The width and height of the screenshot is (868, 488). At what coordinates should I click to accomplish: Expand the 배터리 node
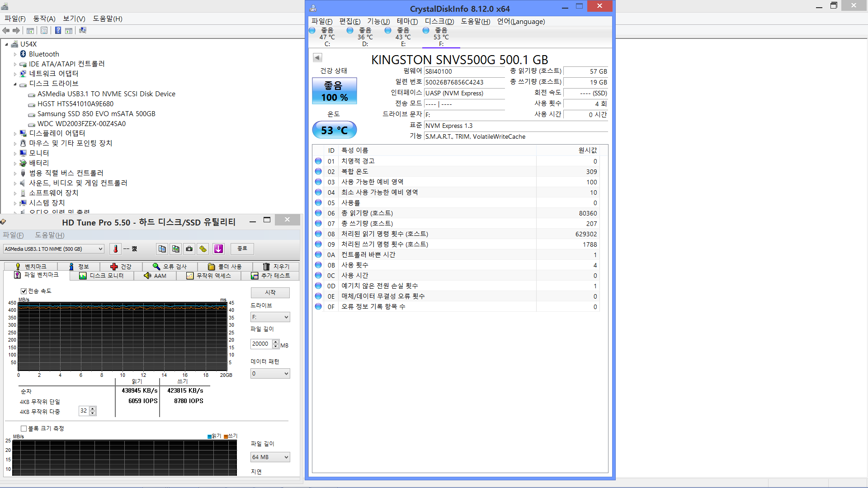point(15,164)
